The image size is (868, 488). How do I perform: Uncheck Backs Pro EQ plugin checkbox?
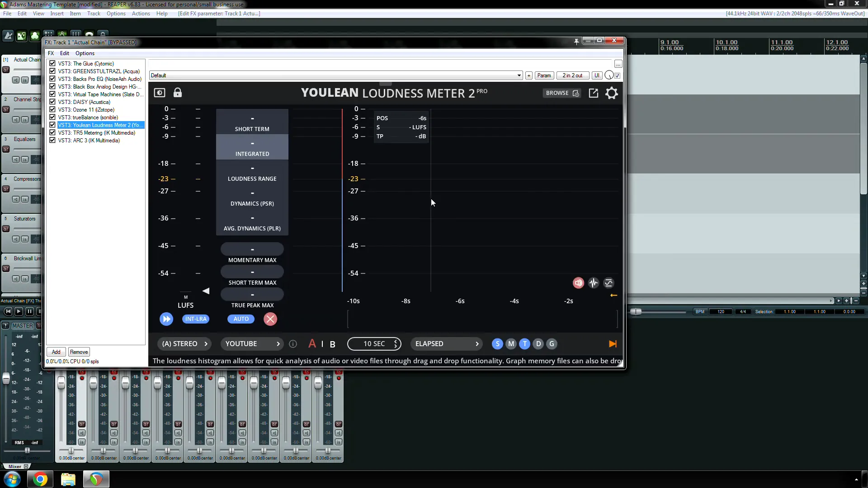tap(52, 79)
